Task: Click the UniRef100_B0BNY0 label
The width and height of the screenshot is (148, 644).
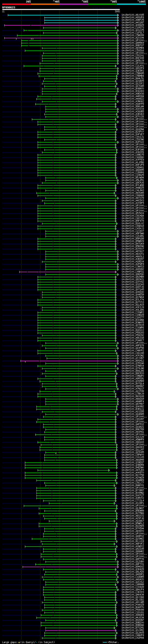Action: coord(133,89)
